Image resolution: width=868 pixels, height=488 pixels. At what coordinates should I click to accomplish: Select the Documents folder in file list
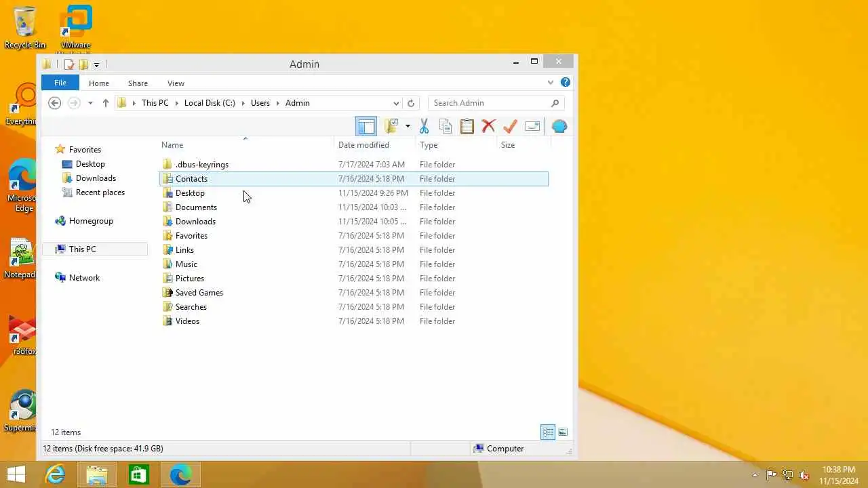[x=196, y=207]
